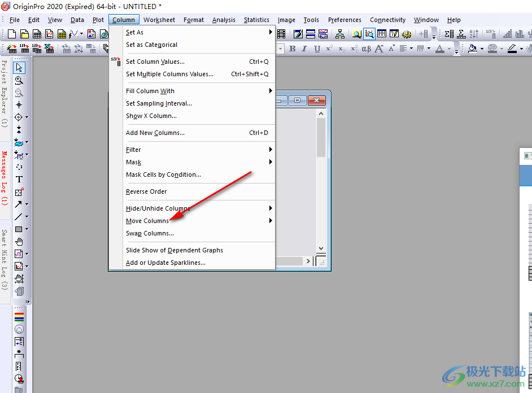Image resolution: width=532 pixels, height=393 pixels.
Task: Select the Text tool
Action: point(19,180)
